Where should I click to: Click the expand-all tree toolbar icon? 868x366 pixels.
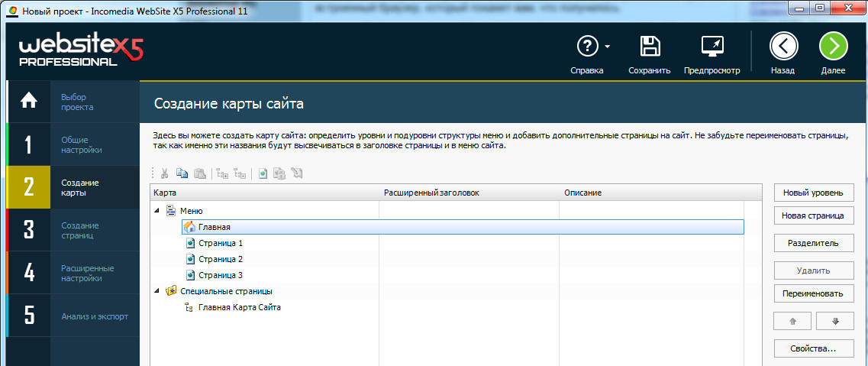coord(221,173)
